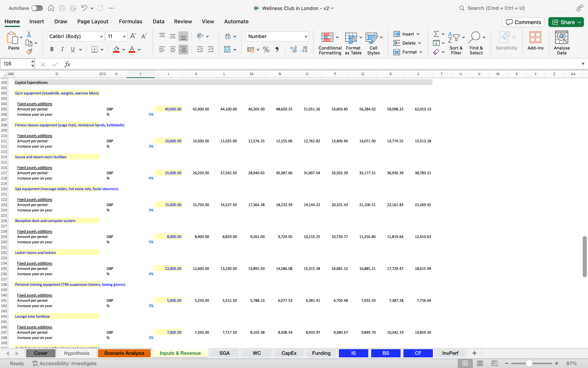Viewport: 588px width, 368px height.
Task: Adjust the zoom slider handle
Action: pos(529,363)
